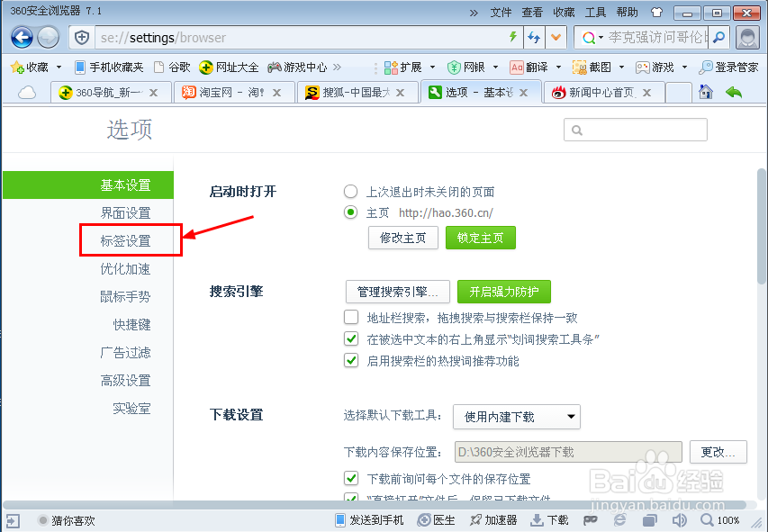This screenshot has height=532, width=768.
Task: Toggle 划词搜索工具条 checkbox
Action: tap(351, 339)
